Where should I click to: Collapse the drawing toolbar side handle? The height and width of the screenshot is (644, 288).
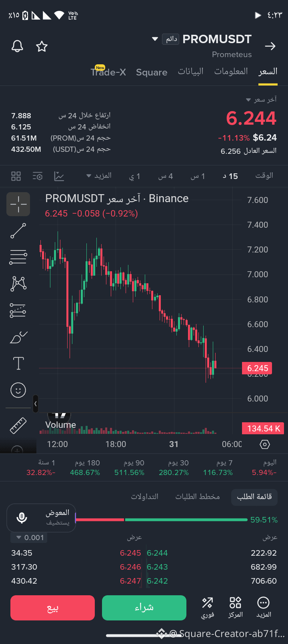[x=36, y=404]
